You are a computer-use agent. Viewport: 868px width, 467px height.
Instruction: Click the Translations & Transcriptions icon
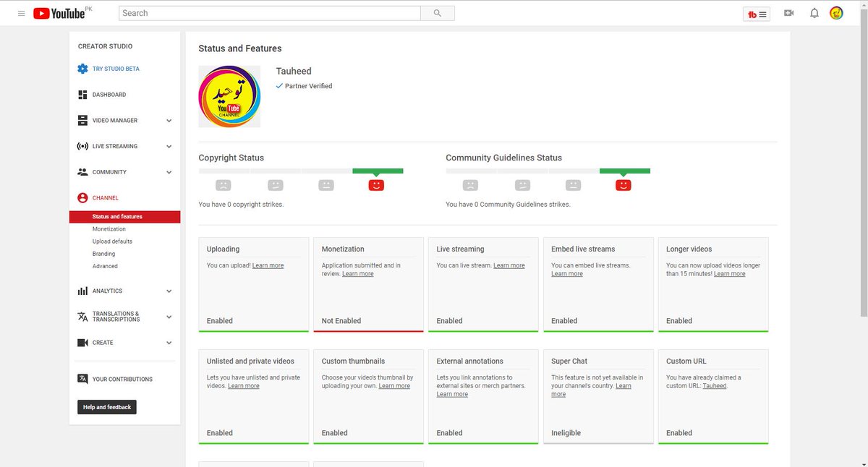[x=82, y=317]
